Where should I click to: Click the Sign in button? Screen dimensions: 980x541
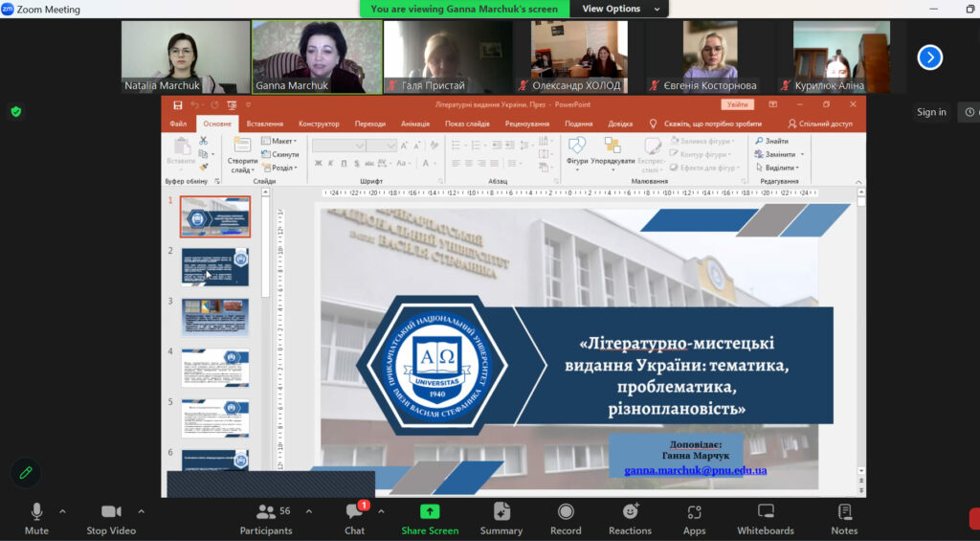coord(931,112)
